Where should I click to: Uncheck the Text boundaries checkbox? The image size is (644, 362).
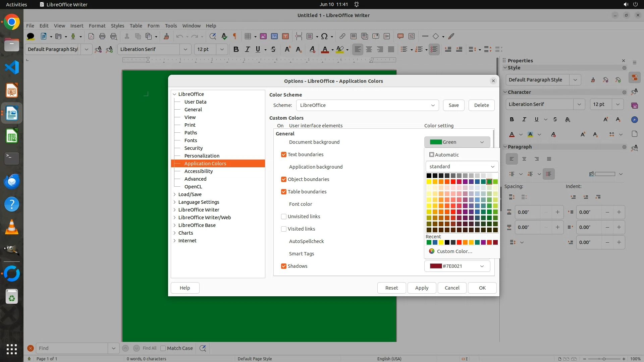tap(284, 155)
